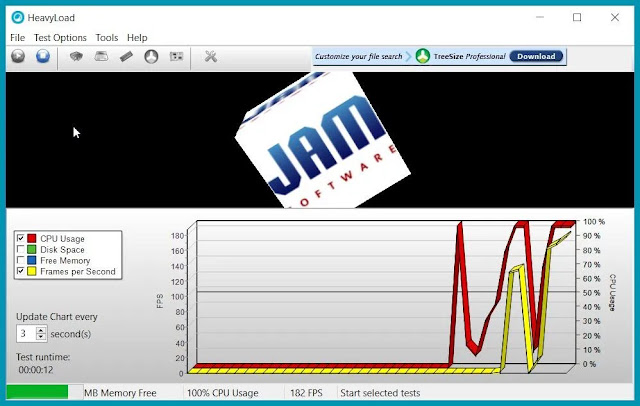The image size is (640, 406).
Task: Click the TreeSize Professional green logo
Action: tap(423, 56)
